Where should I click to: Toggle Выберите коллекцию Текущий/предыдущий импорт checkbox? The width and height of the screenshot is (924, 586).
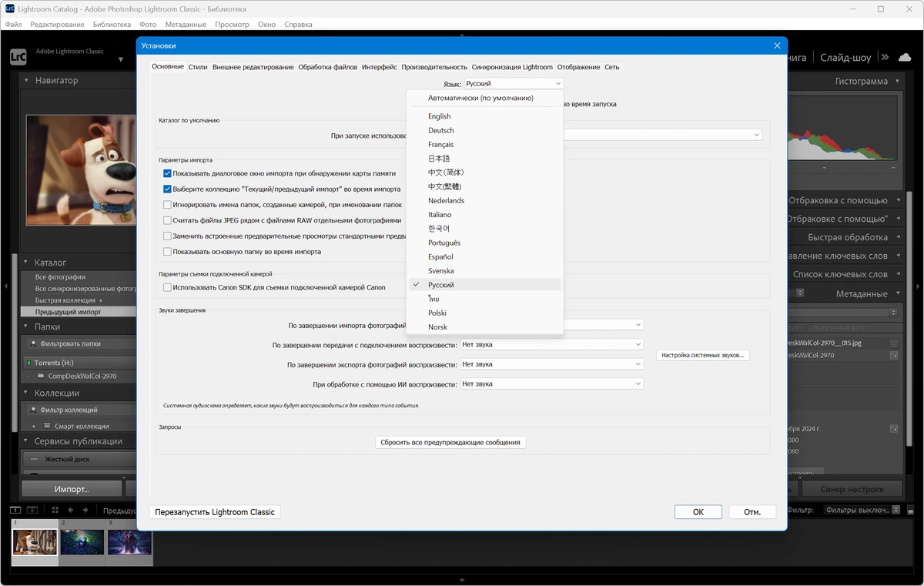[x=168, y=189]
